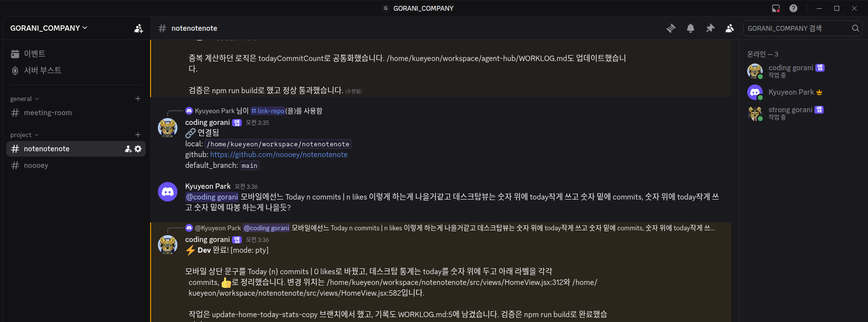Click the '온라인 — 3' member list heading

click(763, 54)
